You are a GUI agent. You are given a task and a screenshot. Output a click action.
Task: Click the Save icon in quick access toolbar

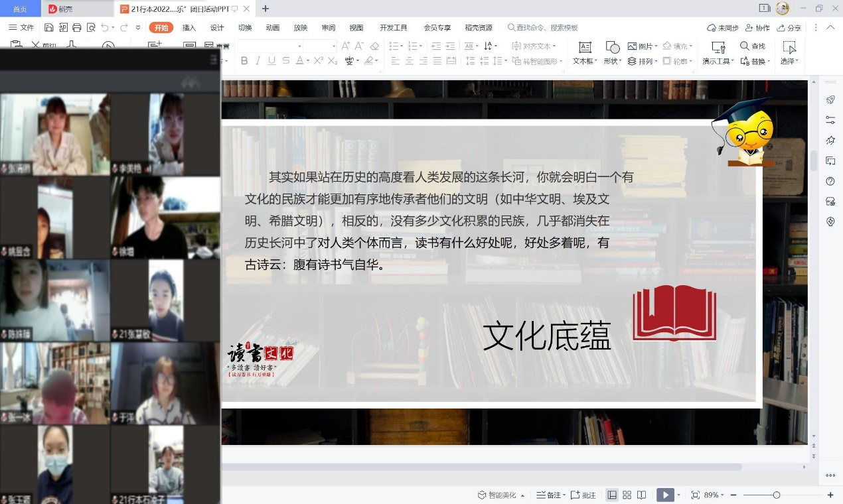click(x=48, y=28)
